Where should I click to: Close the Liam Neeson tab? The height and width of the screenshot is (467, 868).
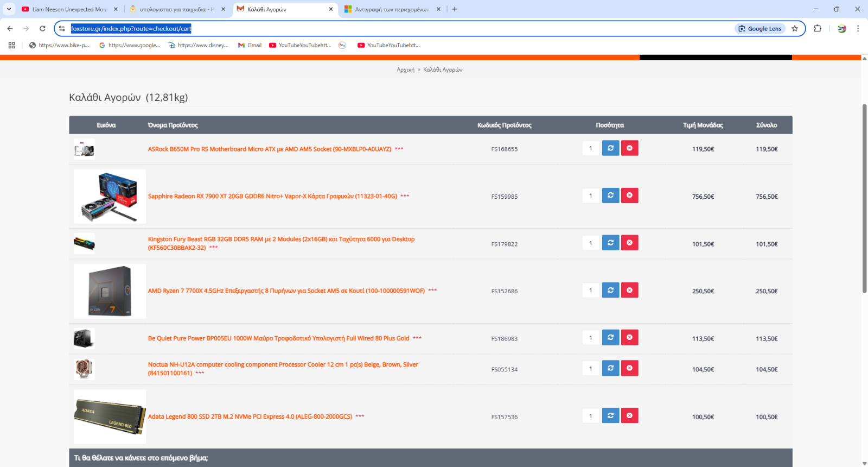coord(116,9)
